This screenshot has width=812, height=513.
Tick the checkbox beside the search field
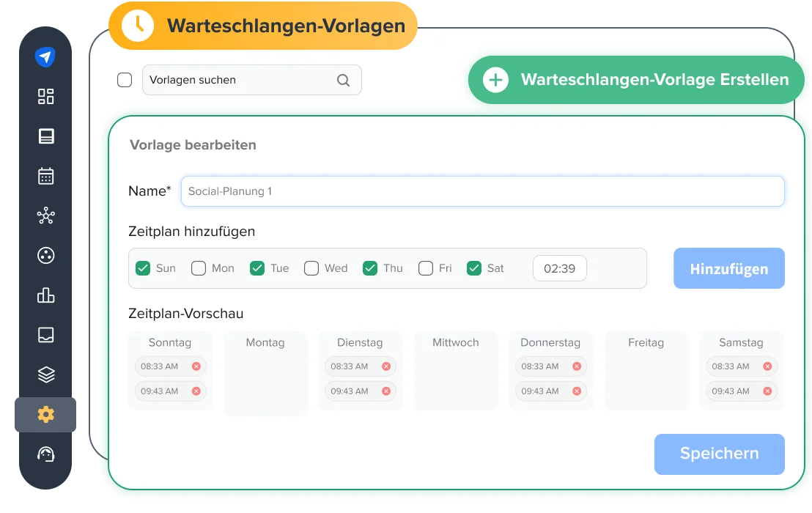click(125, 80)
